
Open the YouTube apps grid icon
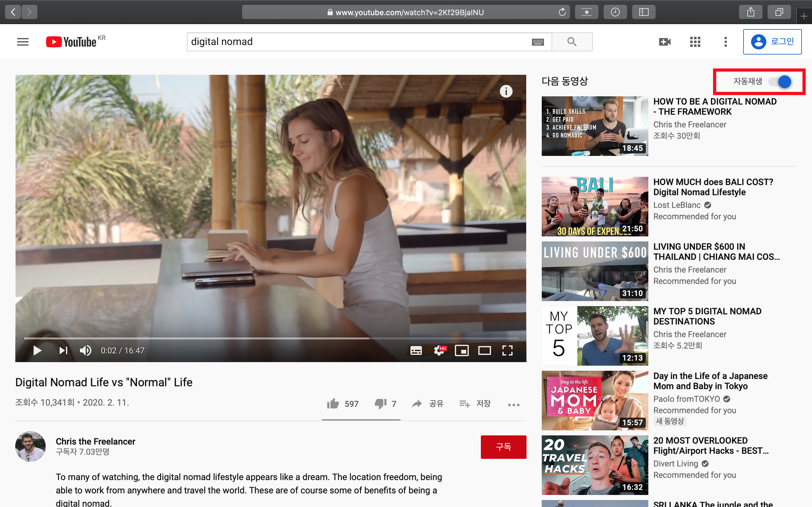[x=695, y=42]
